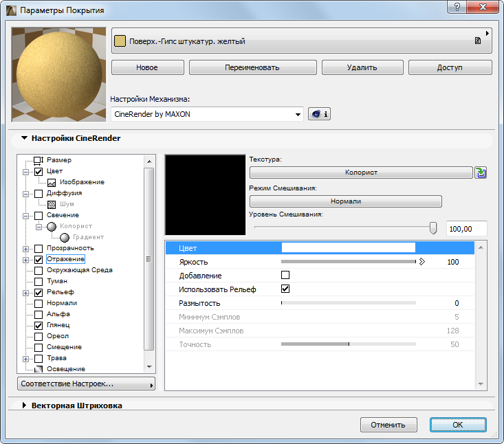
Task: Select the Колорист sphere icon in tree
Action: coord(52,227)
